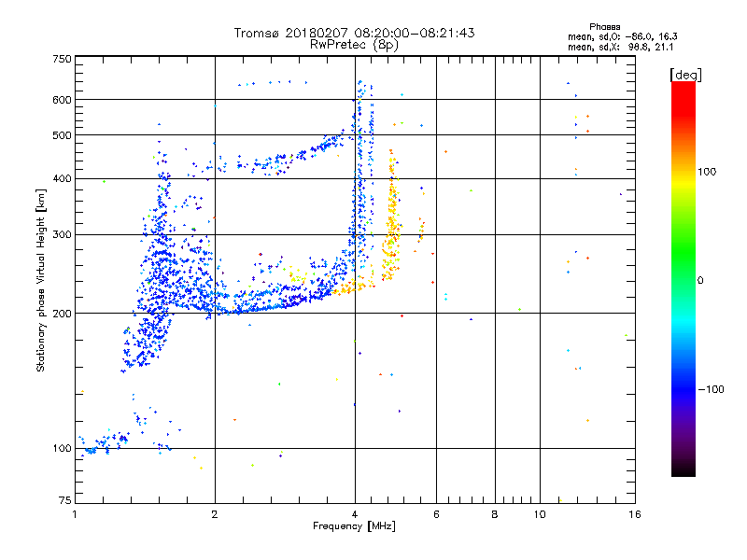Click the colorbar tick label '0'
Image resolution: width=747 pixels, height=560 pixels.
[x=700, y=280]
